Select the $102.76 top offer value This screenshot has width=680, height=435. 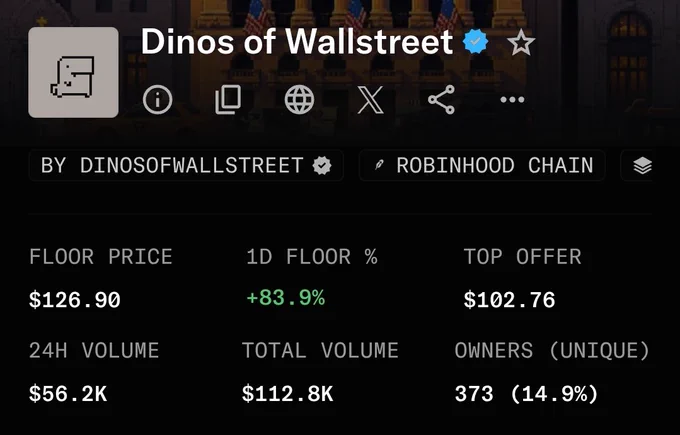509,300
